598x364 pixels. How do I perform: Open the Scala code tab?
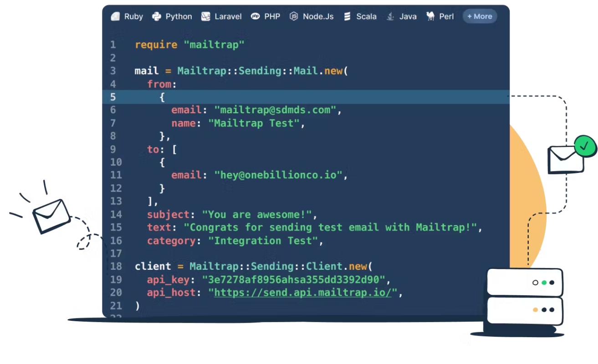click(x=360, y=16)
